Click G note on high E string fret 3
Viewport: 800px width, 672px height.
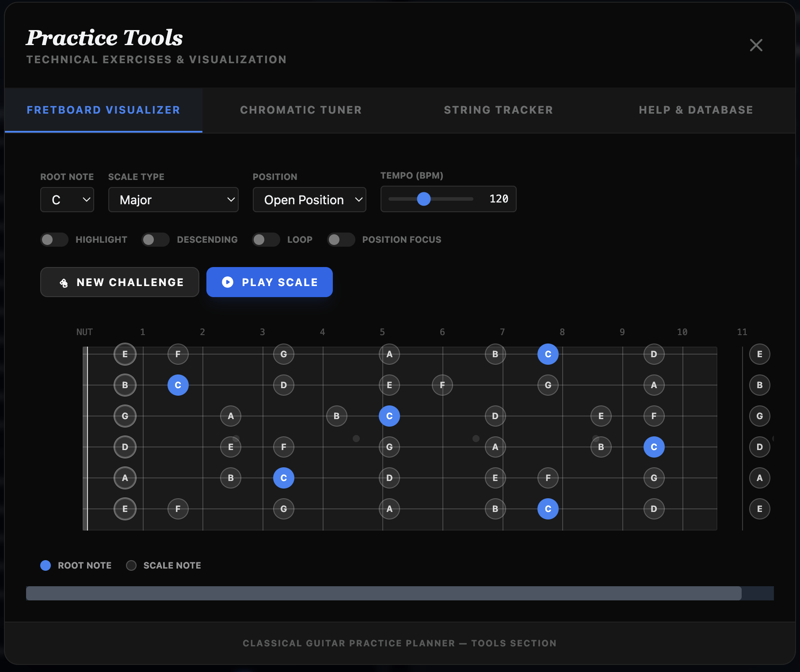pos(284,354)
